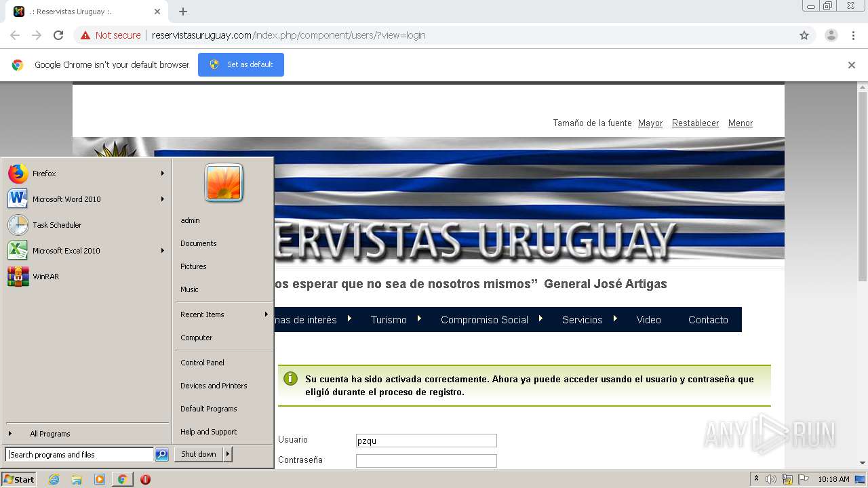Open Action Center flag icon
The height and width of the screenshot is (488, 868).
click(x=804, y=479)
